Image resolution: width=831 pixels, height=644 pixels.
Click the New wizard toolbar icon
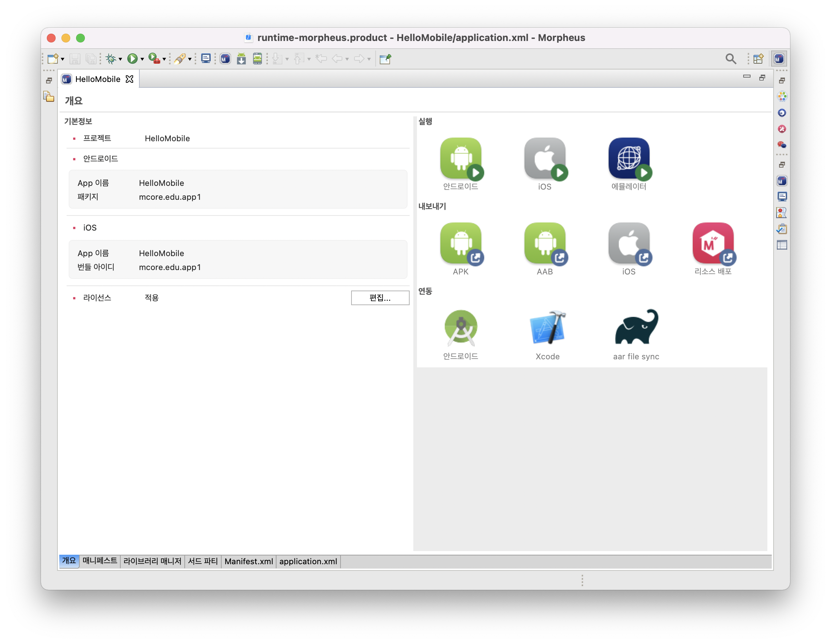(x=53, y=59)
